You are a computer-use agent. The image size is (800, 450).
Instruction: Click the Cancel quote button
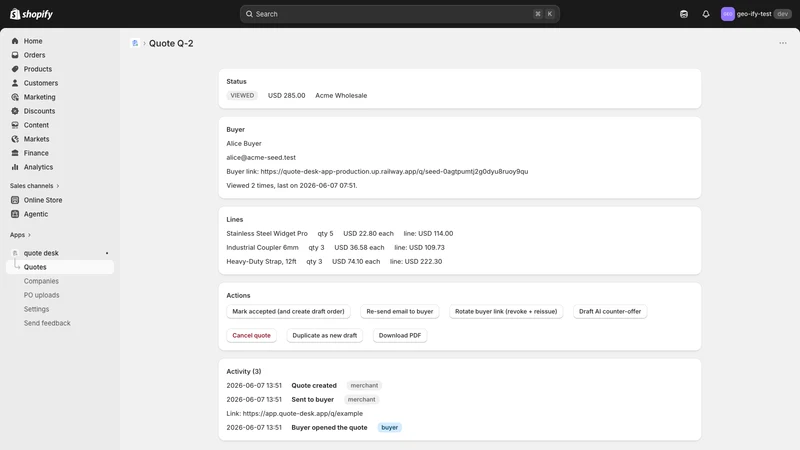tap(251, 335)
